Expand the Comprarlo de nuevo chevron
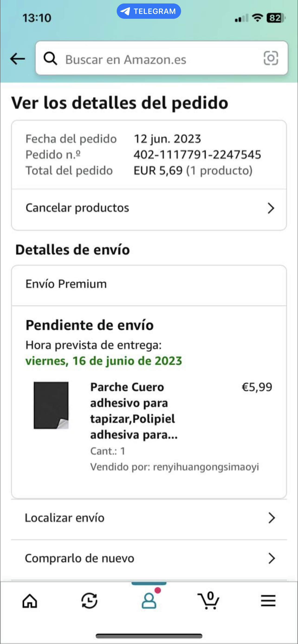 [272, 558]
